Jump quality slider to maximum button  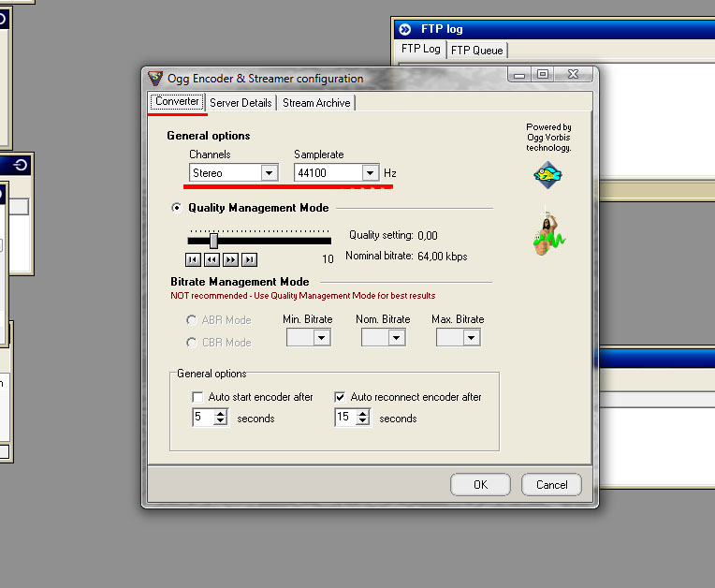click(250, 260)
